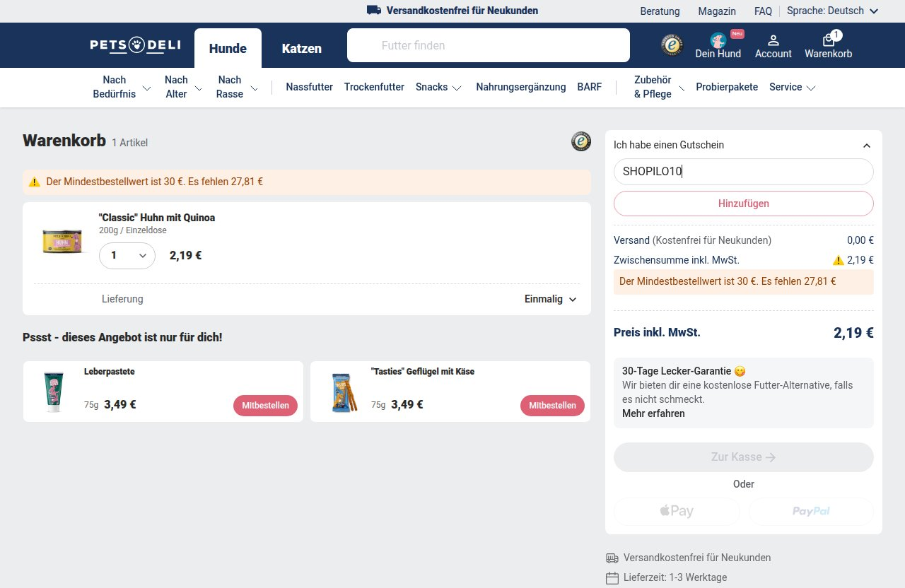
Task: Click Mitbestellen for Tasties Geflügel mit Käse
Action: (553, 406)
